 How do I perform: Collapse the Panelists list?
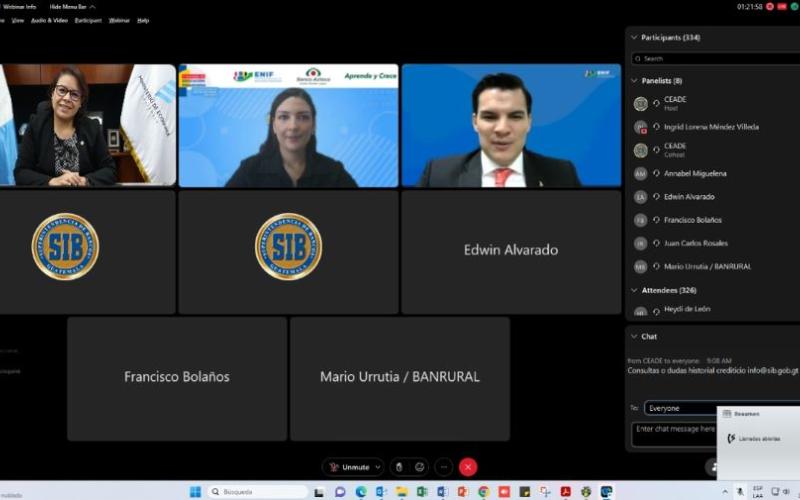(635, 80)
